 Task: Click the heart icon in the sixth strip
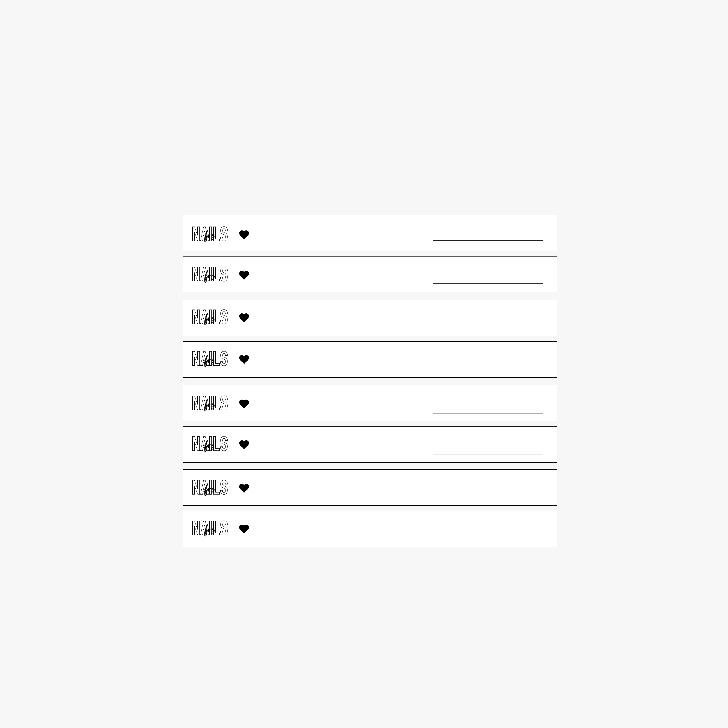pyautogui.click(x=244, y=444)
